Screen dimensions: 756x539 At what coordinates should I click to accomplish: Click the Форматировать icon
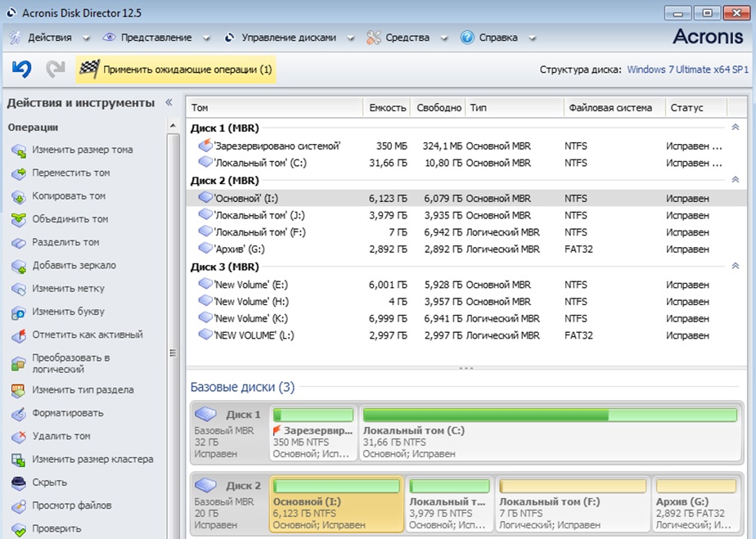click(x=18, y=414)
